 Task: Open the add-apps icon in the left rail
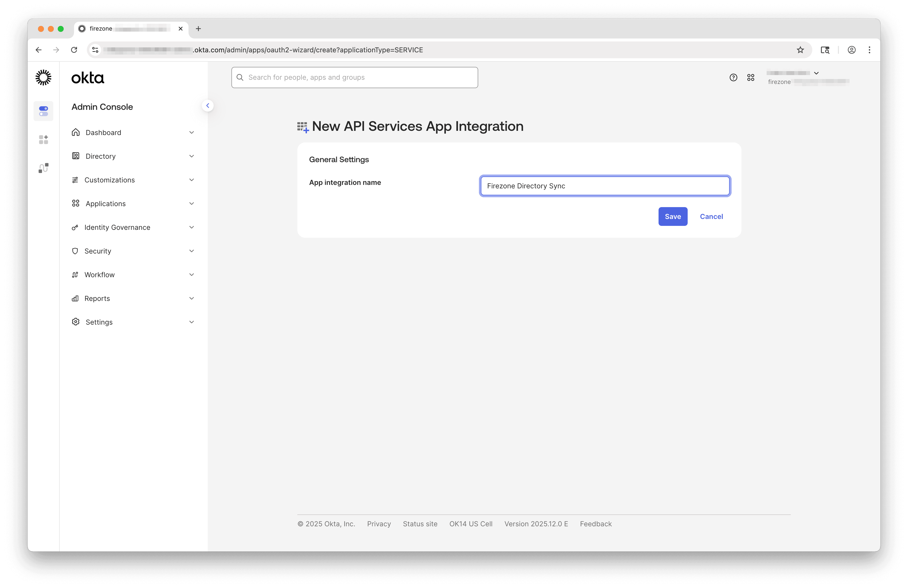point(43,139)
